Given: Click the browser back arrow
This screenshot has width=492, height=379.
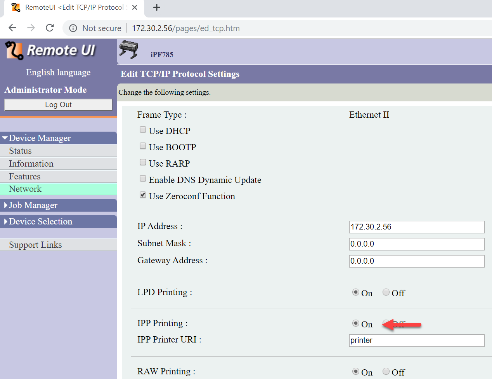Looking at the screenshot, I should click(x=12, y=28).
